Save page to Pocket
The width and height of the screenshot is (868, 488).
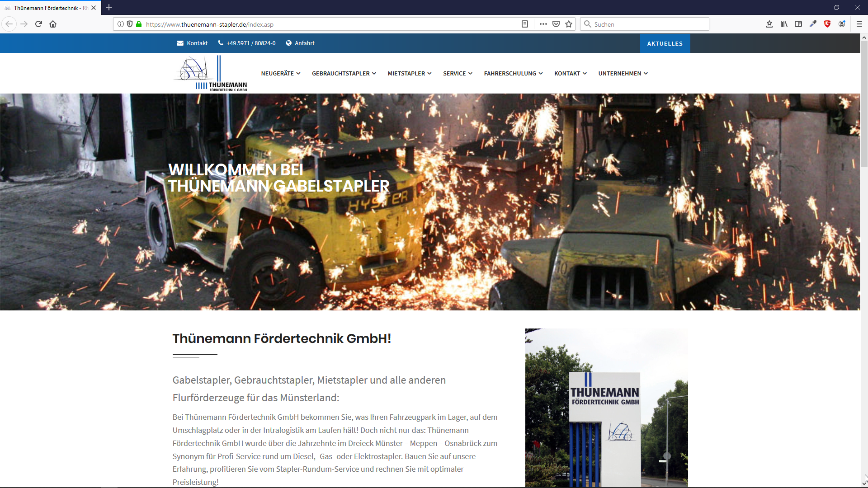point(556,24)
